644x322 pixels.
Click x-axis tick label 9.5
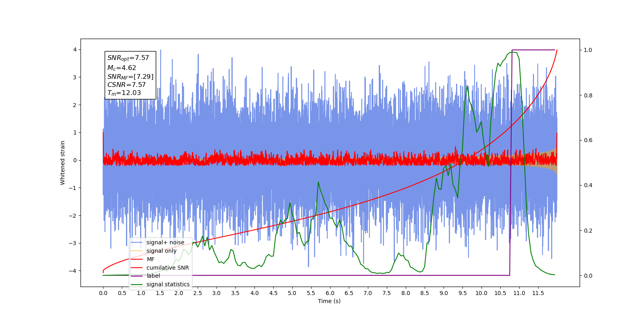point(462,293)
